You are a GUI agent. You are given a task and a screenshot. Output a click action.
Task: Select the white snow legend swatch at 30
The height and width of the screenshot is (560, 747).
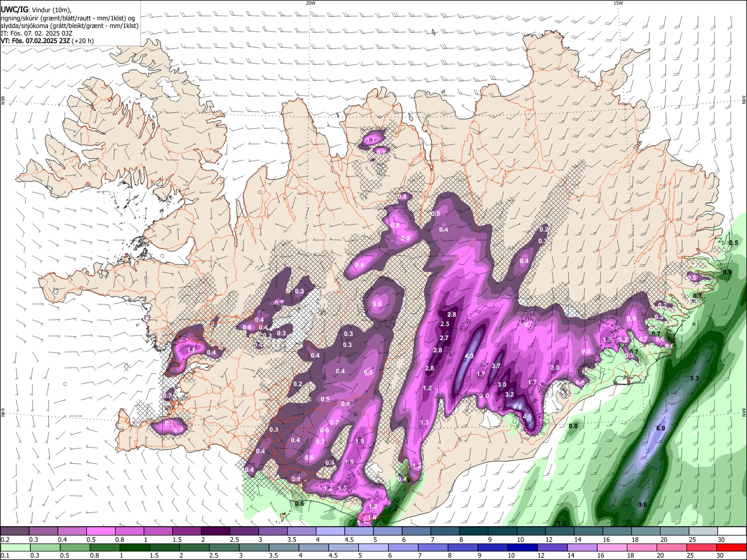(x=732, y=531)
